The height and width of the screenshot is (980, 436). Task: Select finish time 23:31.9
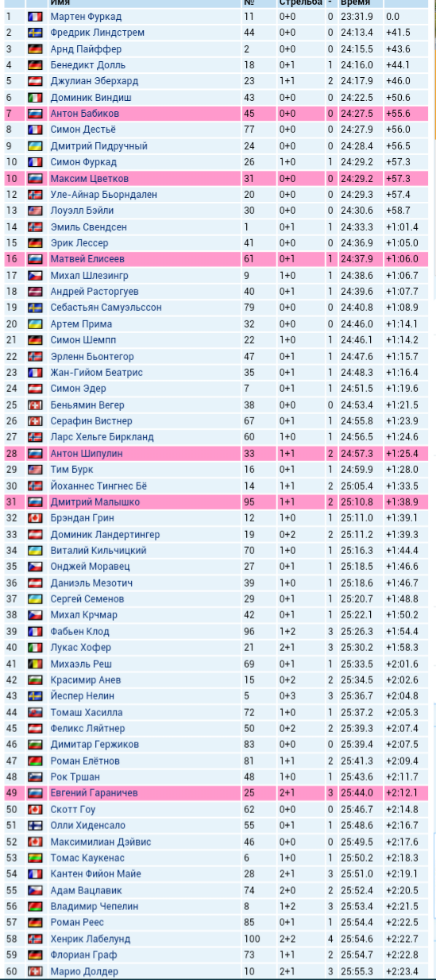pos(357,17)
